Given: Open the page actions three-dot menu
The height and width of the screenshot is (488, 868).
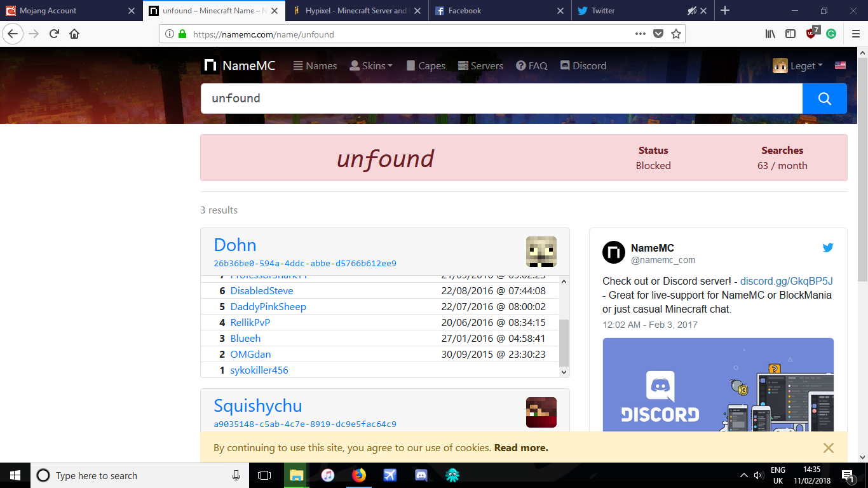Looking at the screenshot, I should coord(641,34).
